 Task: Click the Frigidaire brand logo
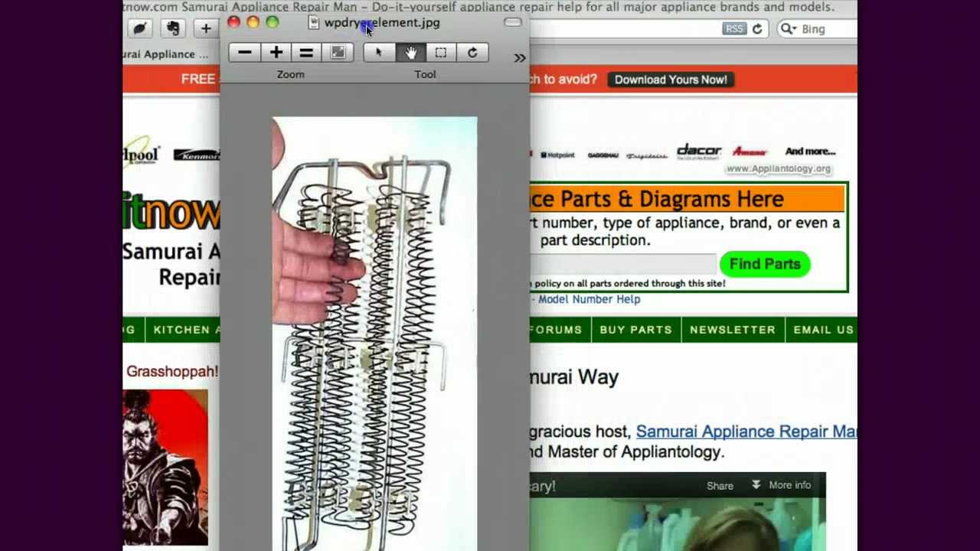[x=647, y=155]
